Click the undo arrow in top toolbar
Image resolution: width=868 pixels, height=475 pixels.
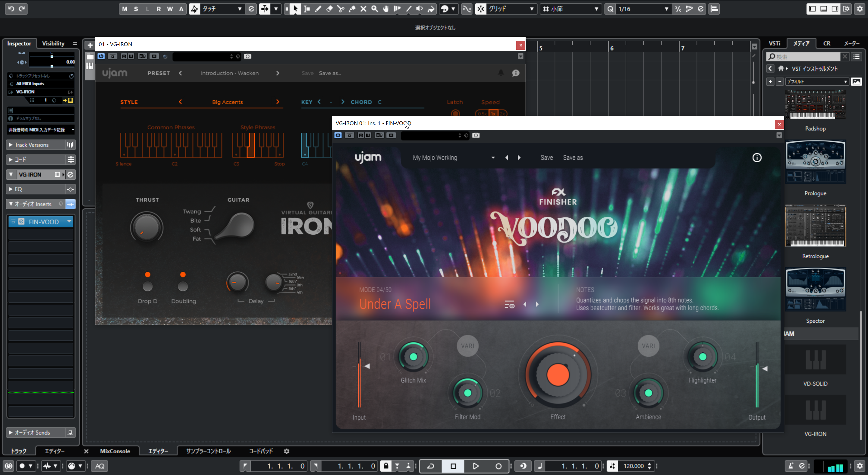click(x=11, y=9)
